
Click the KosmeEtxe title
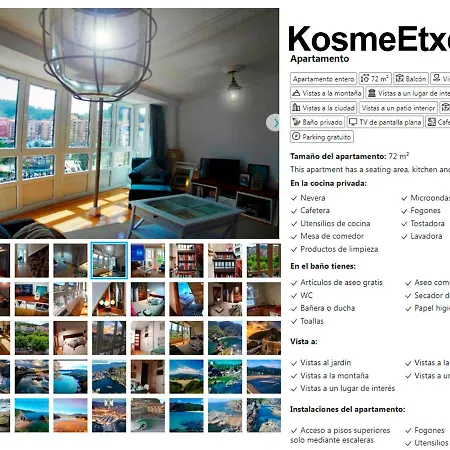[369, 39]
